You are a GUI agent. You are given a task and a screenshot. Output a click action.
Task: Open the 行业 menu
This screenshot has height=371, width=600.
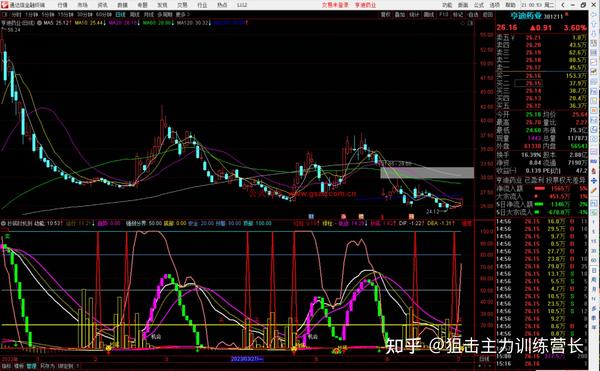tap(202, 5)
